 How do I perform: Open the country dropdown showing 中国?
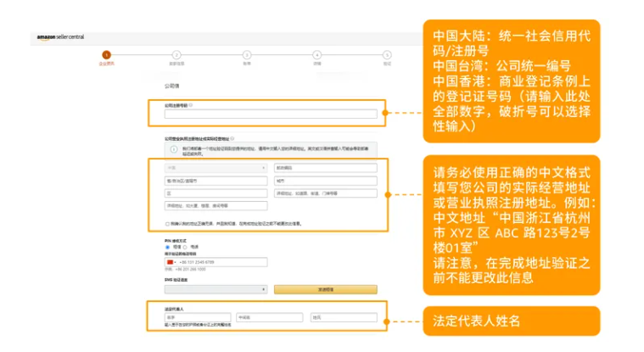pos(217,168)
